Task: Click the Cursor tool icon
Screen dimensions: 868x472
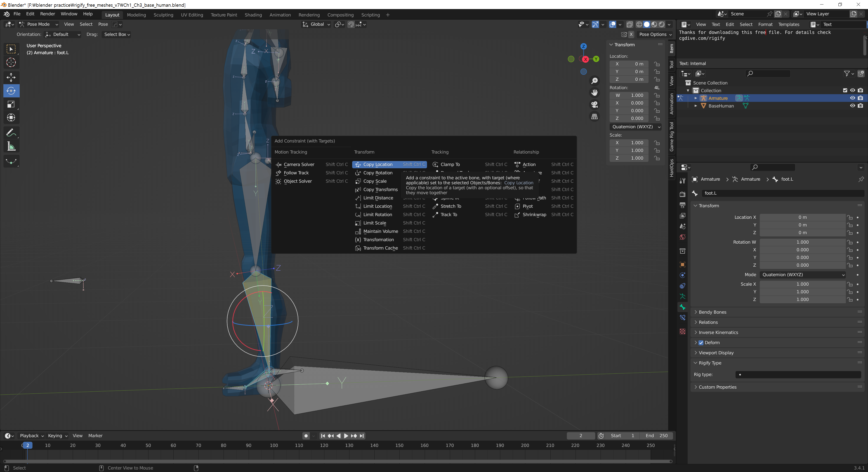Action: point(11,63)
